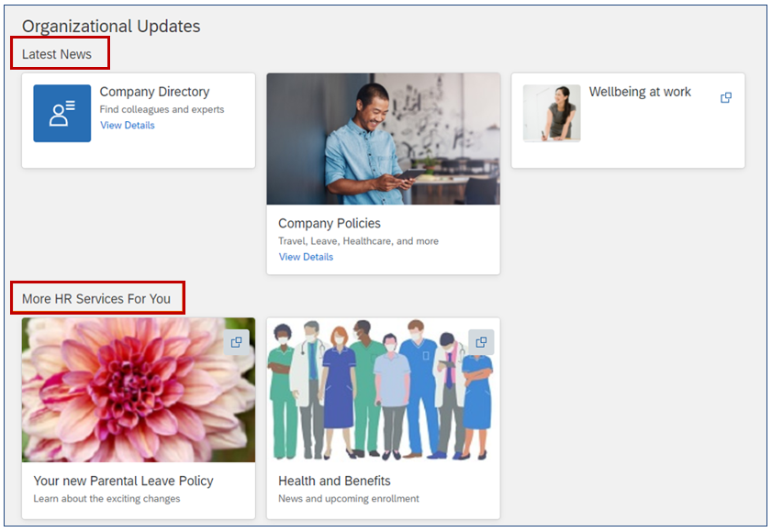This screenshot has width=772, height=532.
Task: Select the Travel, Leave, Healthcare description text
Action: click(358, 241)
